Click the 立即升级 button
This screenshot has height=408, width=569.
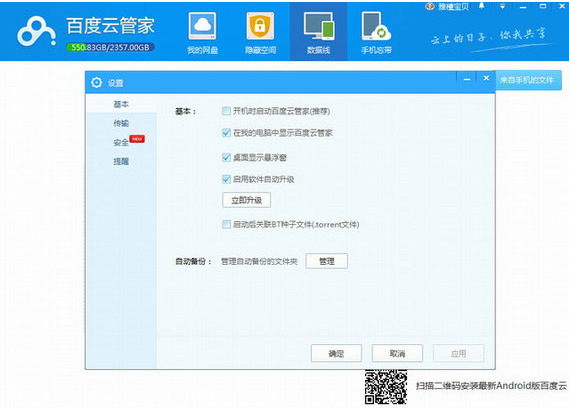coord(246,200)
